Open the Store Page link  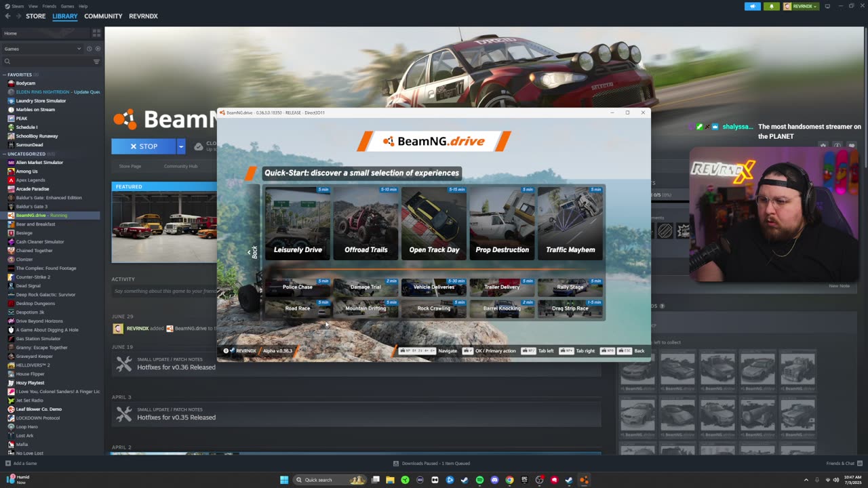(x=130, y=166)
